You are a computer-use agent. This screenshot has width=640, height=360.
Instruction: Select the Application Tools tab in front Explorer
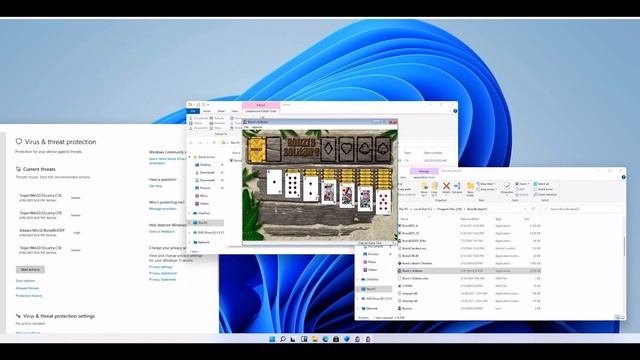coord(424,177)
